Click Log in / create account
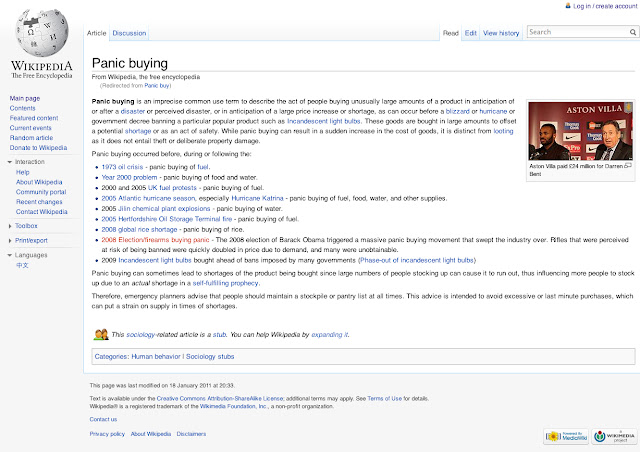 coord(605,6)
